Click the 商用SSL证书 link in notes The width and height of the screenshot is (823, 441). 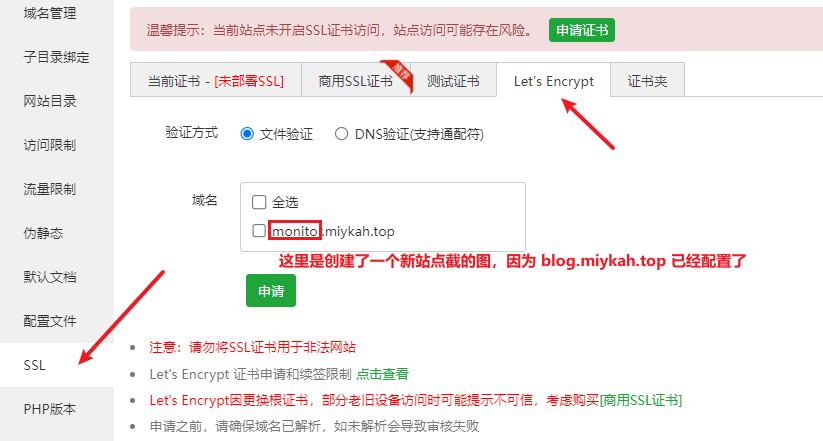tap(641, 400)
